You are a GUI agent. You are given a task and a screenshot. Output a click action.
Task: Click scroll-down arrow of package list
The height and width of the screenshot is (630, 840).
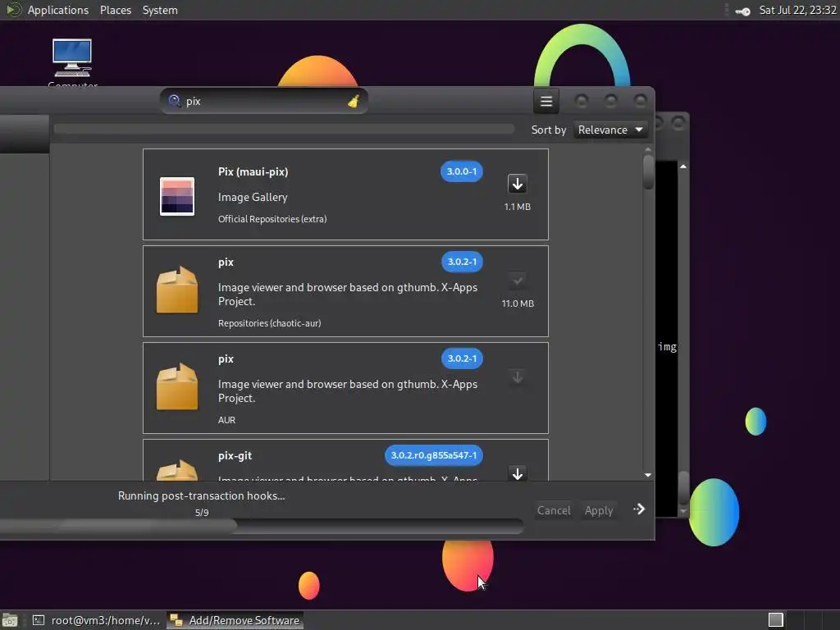coord(648,475)
